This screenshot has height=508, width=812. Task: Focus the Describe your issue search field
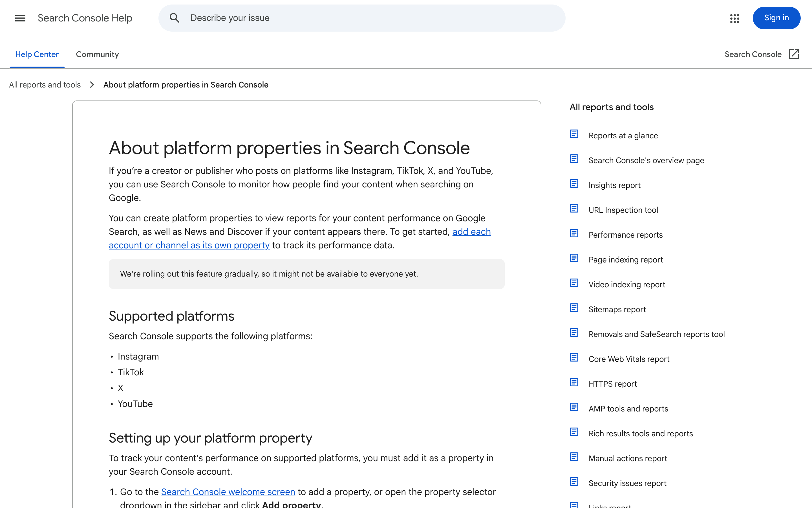pos(362,18)
